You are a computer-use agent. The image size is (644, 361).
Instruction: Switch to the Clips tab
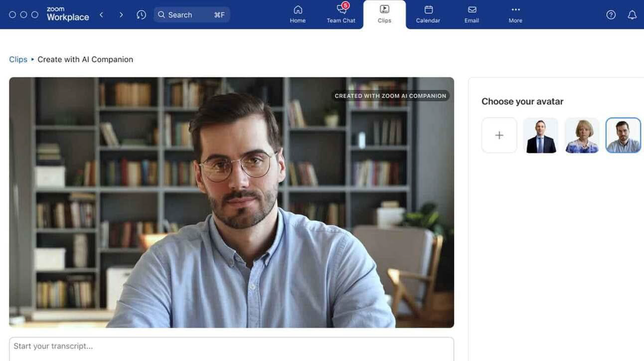point(384,12)
